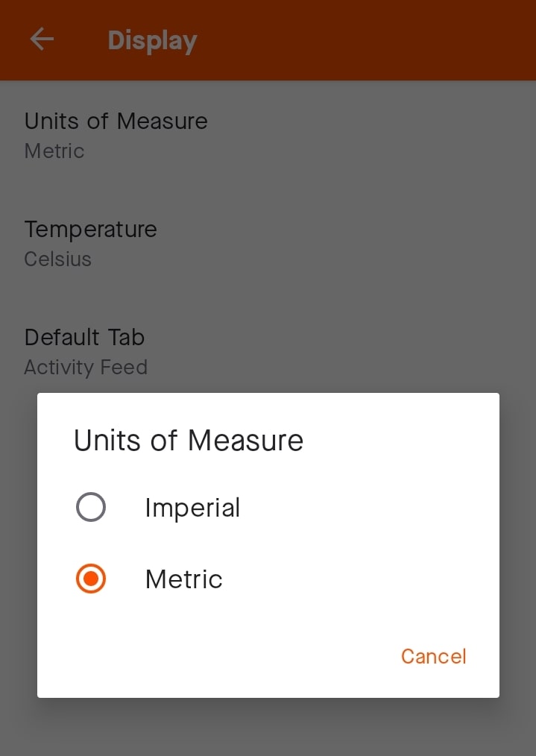The height and width of the screenshot is (756, 536).
Task: Click the empty orange header bar area
Action: click(373, 40)
